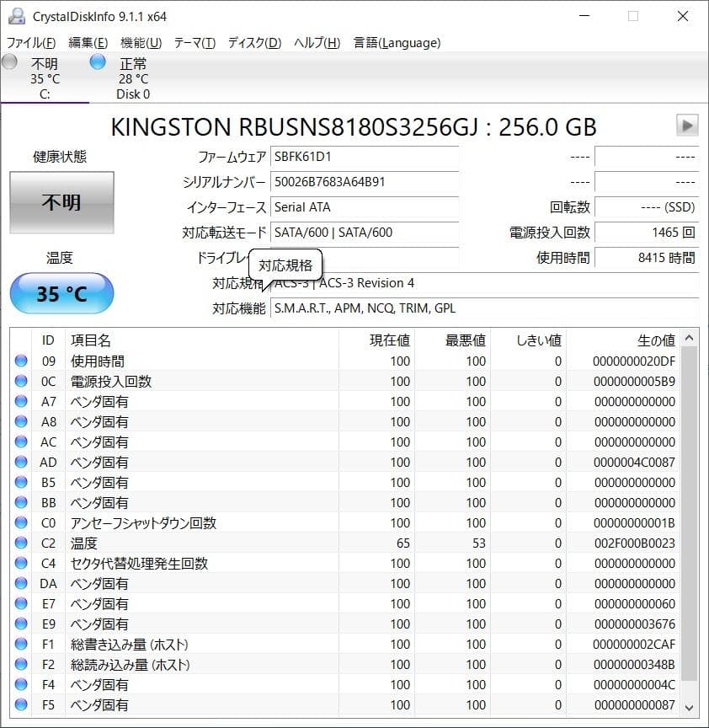Click the gray health indicator above drive C:
The width and height of the screenshot is (709, 728).
(9, 61)
